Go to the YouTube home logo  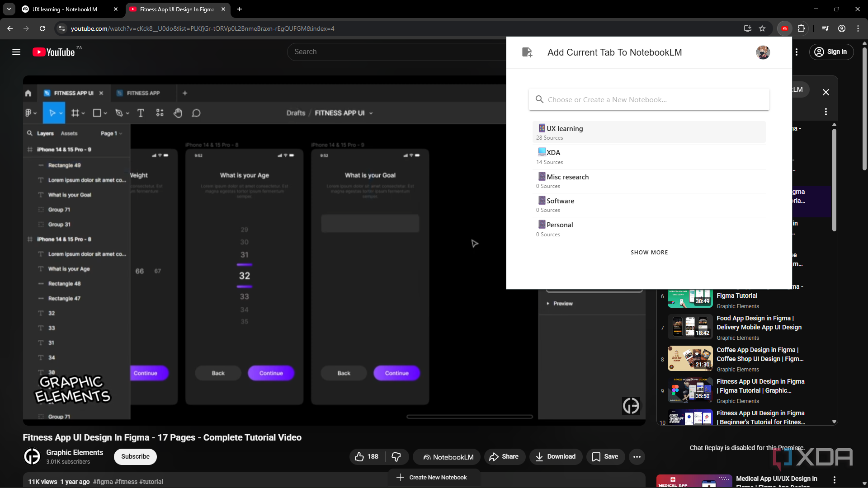53,52
